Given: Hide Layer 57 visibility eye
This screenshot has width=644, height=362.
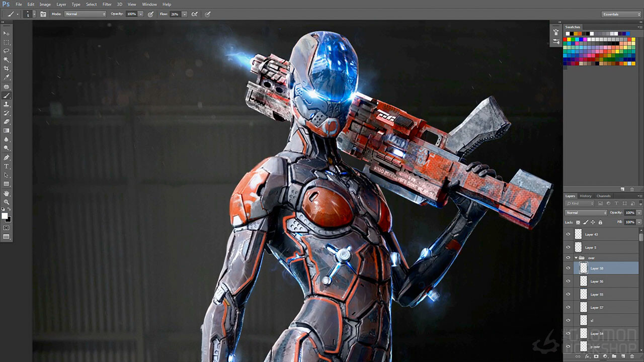Looking at the screenshot, I should [569, 308].
